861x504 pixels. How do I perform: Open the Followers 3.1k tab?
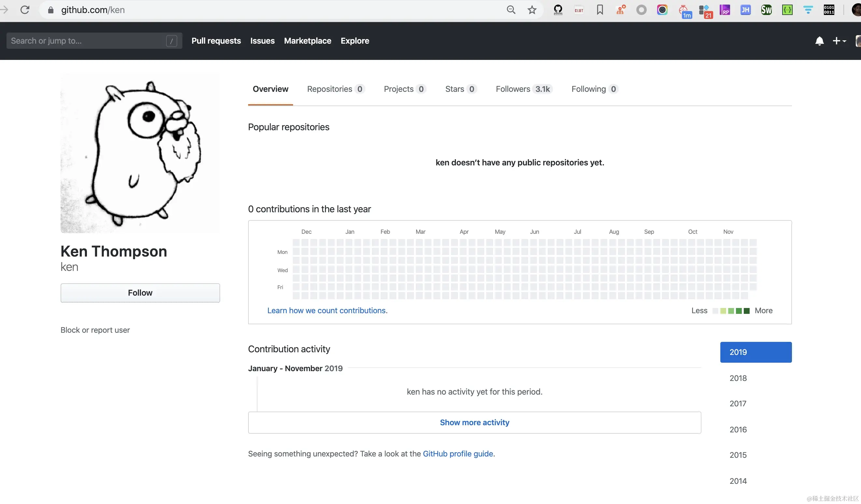523,89
